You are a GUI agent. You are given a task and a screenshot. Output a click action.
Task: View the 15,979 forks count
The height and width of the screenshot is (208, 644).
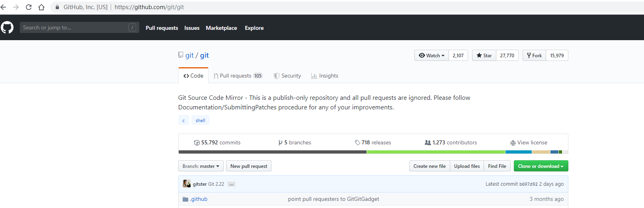coord(557,55)
